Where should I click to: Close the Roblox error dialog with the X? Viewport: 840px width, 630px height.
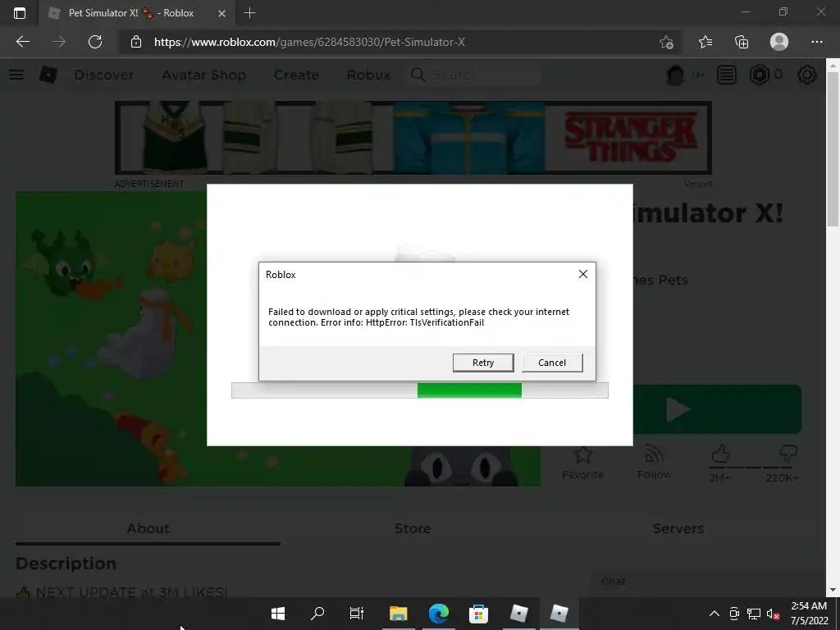tap(583, 274)
